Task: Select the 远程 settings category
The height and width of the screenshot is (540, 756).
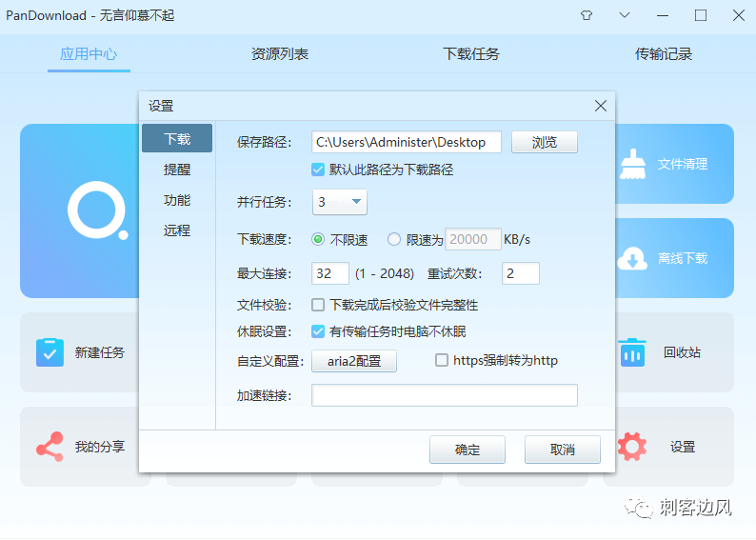Action: 177,230
